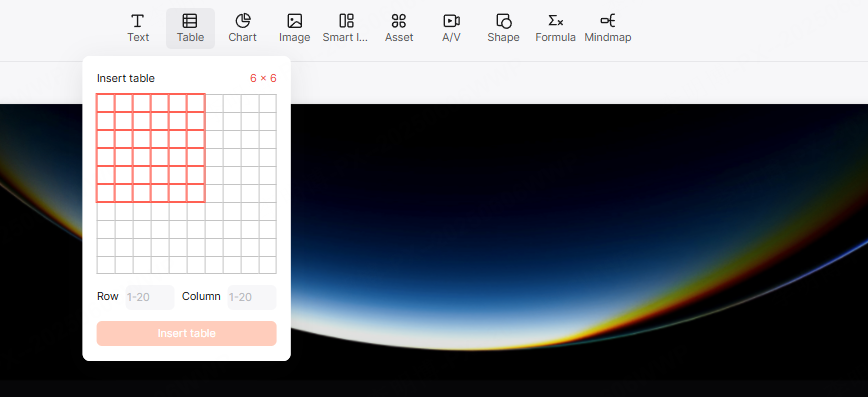This screenshot has height=397, width=868.
Task: Pick the bottom-right cell of table grid
Action: [x=267, y=265]
